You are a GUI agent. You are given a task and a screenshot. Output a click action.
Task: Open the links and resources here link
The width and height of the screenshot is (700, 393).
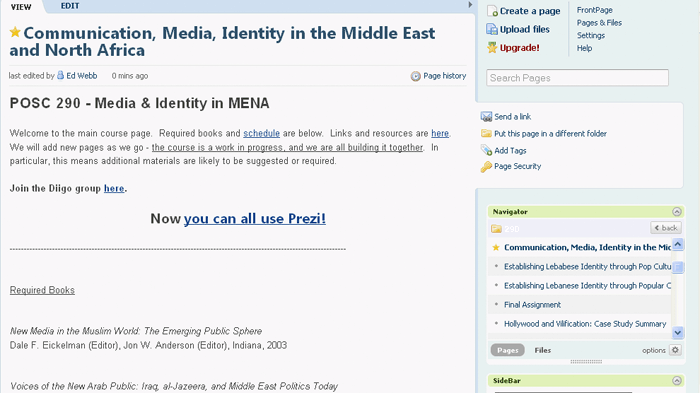click(x=440, y=133)
